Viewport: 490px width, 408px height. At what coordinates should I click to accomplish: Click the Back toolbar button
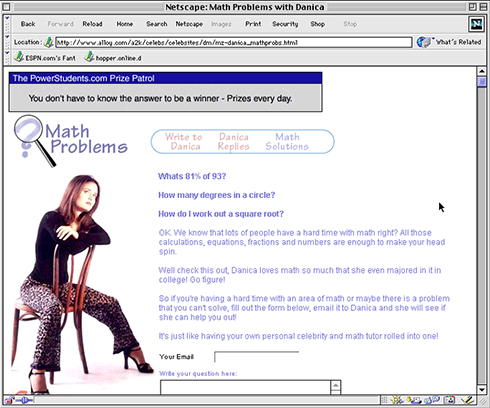28,24
